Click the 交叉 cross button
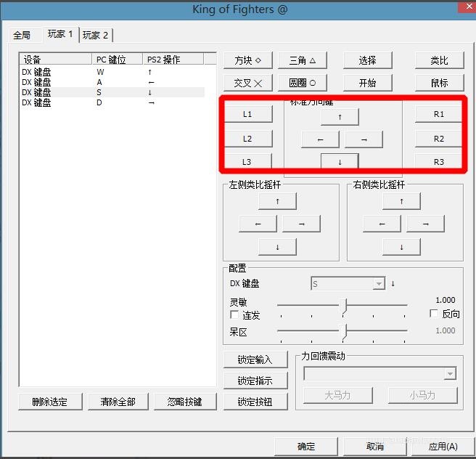The image size is (476, 459). pyautogui.click(x=247, y=83)
